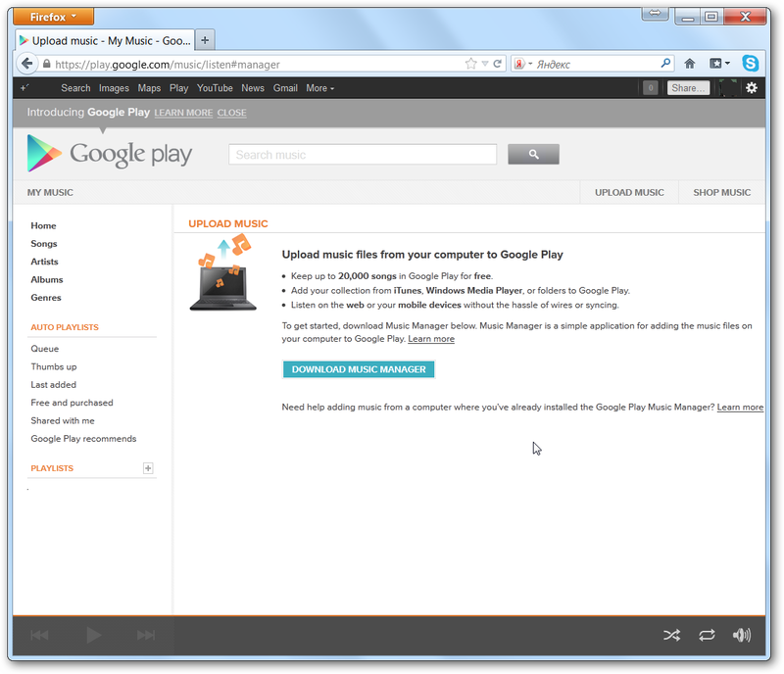Open Maps in Google bar
This screenshot has height=674, width=784.
149,88
